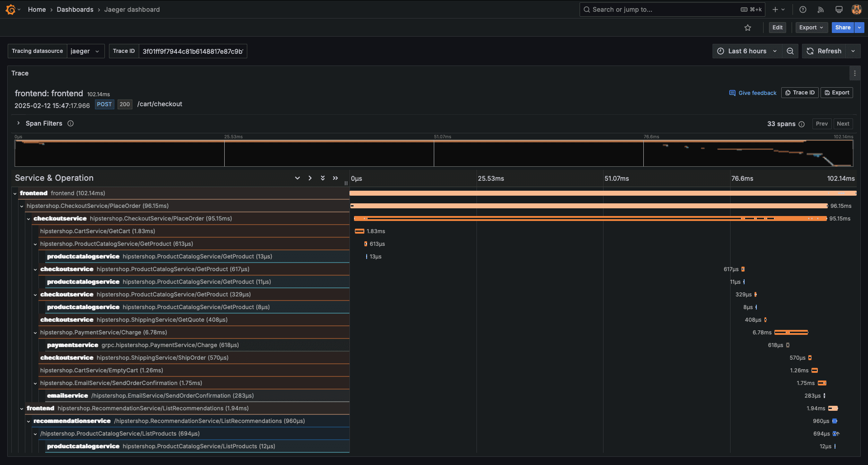Click the Trace ID input field

click(x=193, y=51)
